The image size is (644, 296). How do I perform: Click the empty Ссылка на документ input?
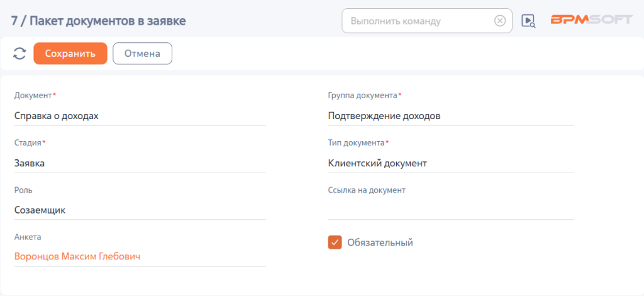click(x=451, y=210)
